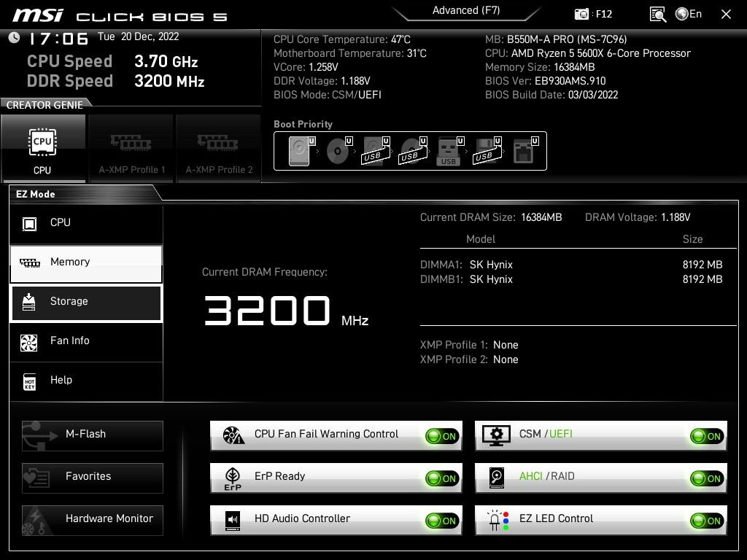Open the search magnifier icon in the header

tap(658, 15)
